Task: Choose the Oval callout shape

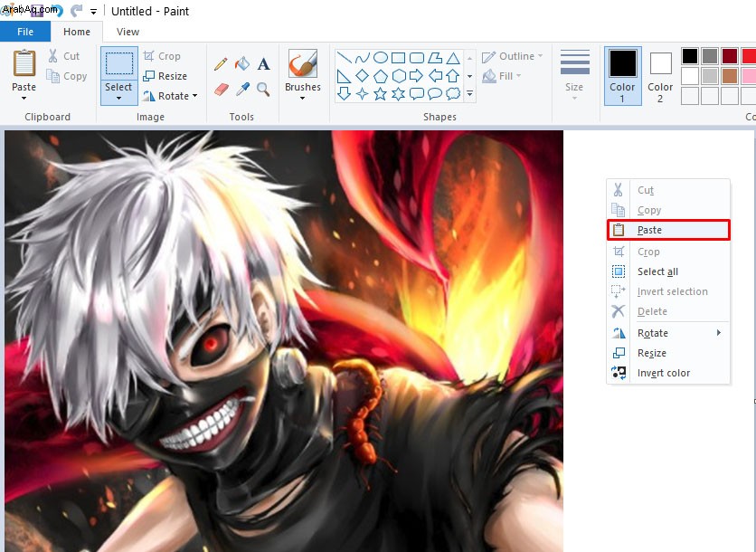Action: point(435,93)
